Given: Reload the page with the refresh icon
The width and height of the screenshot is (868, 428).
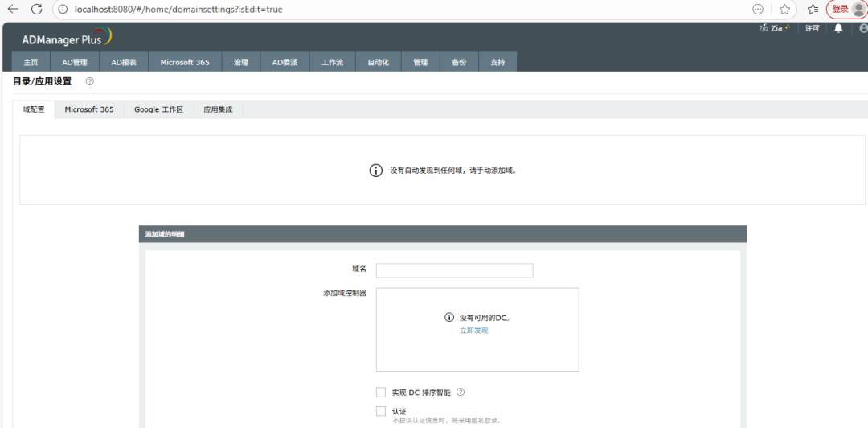Looking at the screenshot, I should (36, 9).
